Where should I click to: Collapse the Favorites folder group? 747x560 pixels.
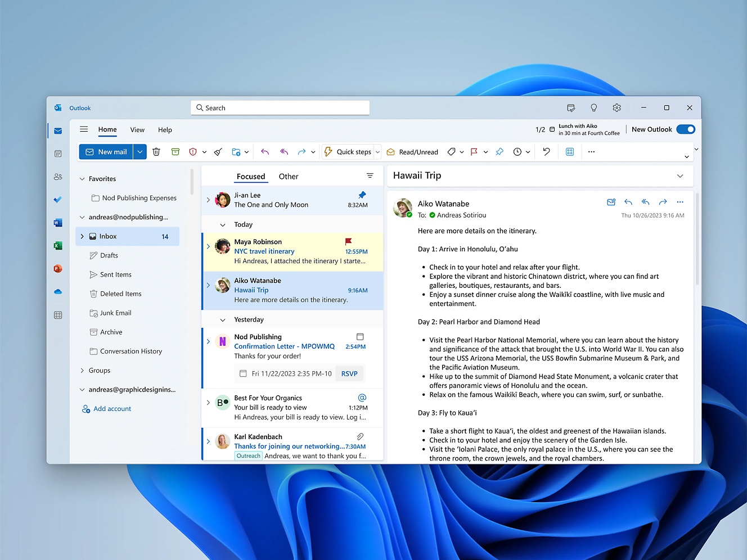click(82, 179)
